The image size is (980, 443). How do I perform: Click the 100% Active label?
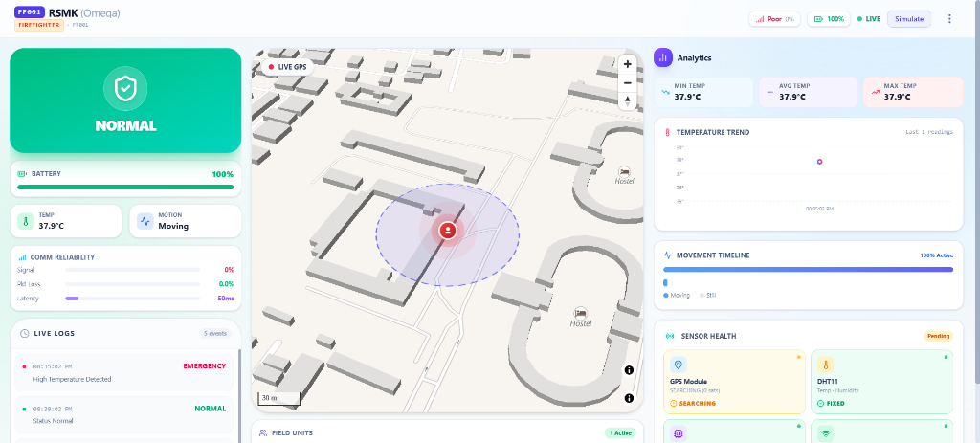tap(936, 255)
